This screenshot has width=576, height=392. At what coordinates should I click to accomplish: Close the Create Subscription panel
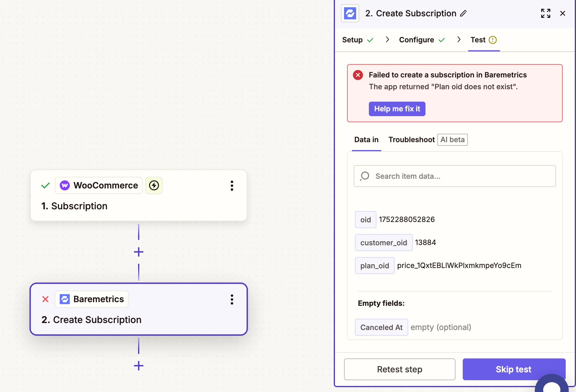coord(563,13)
